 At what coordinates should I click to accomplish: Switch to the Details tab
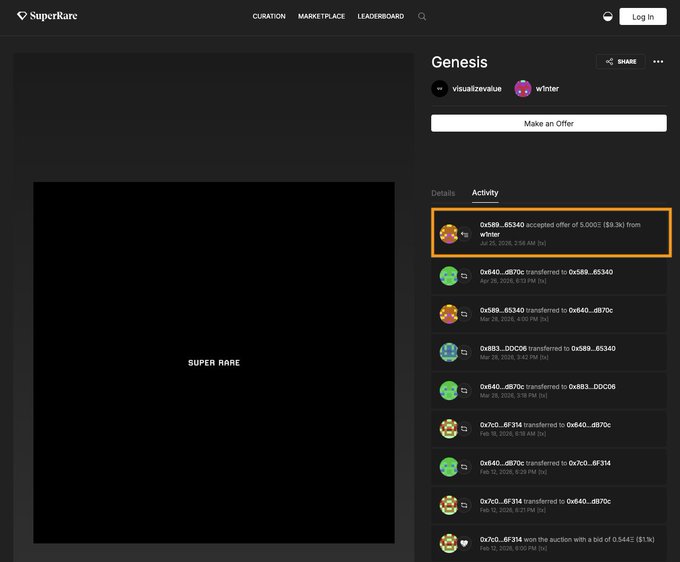click(443, 193)
